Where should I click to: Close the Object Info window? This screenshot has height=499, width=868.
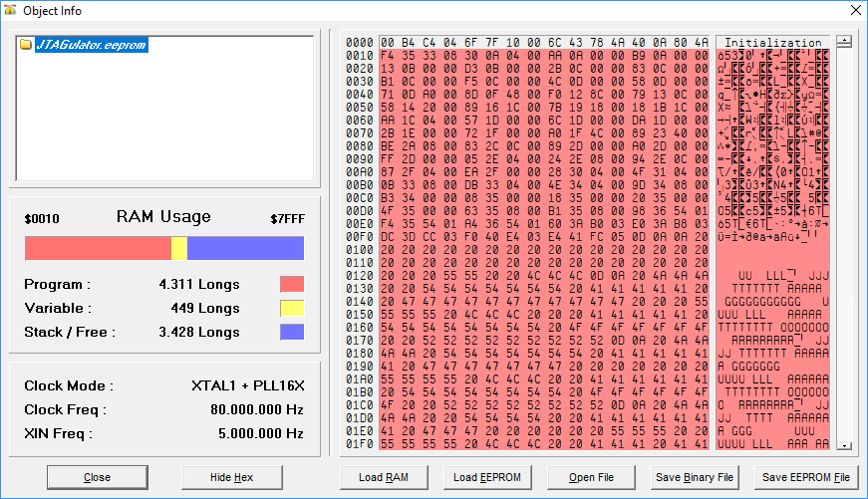[855, 11]
